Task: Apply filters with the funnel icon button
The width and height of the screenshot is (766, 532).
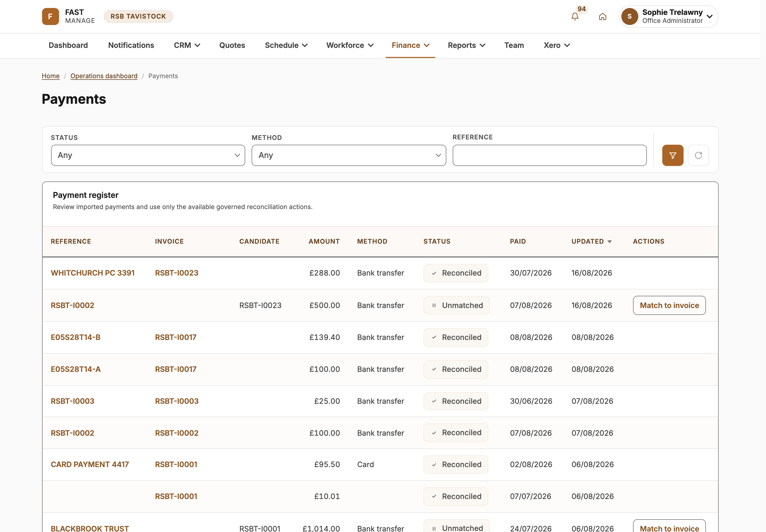Action: click(673, 155)
